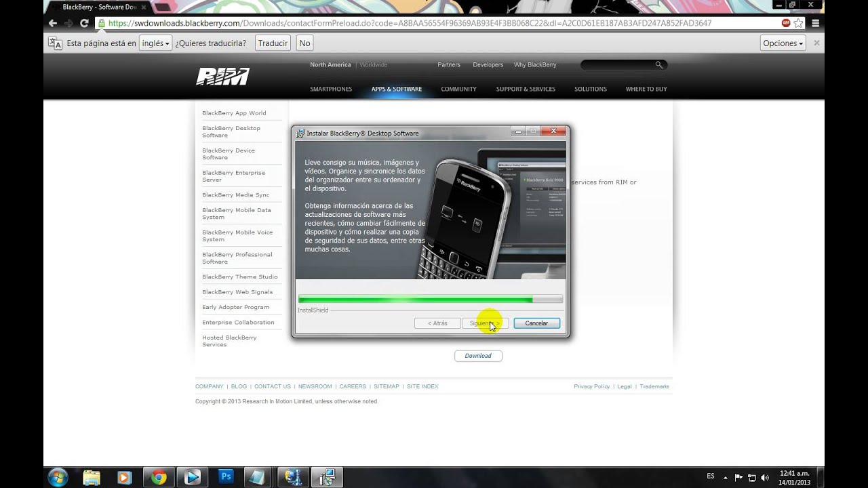The width and height of the screenshot is (868, 488).
Task: Click the installer icon in dialog title bar
Action: coord(300,134)
